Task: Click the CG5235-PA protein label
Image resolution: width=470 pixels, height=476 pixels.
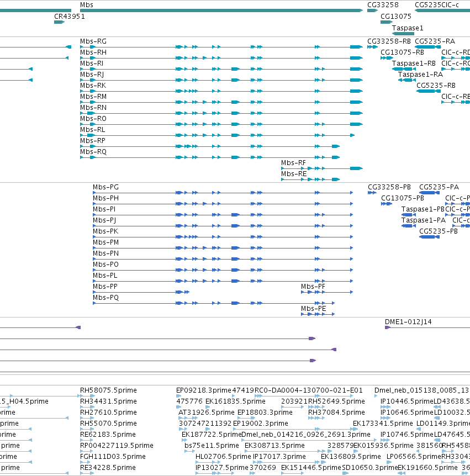Action: coord(439,187)
